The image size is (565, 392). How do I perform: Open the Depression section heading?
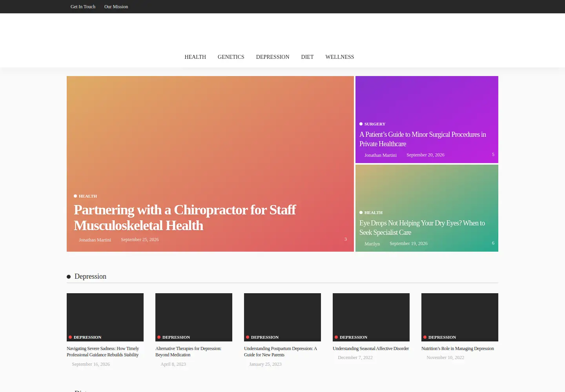click(x=90, y=276)
